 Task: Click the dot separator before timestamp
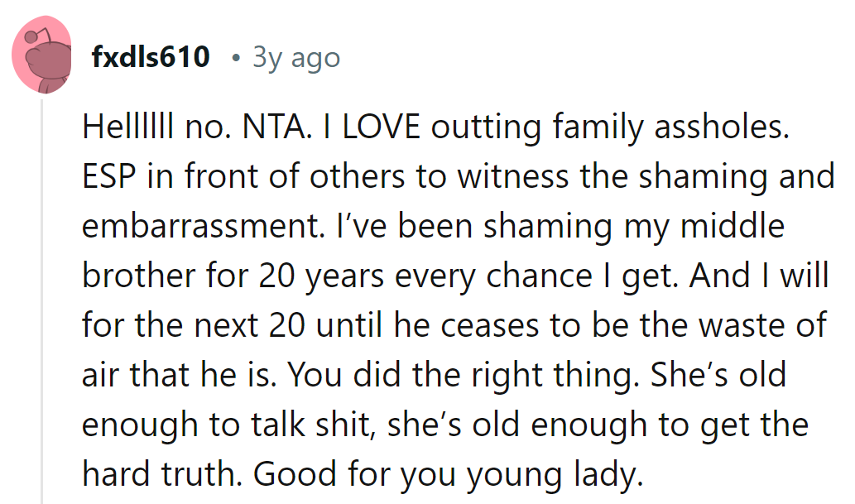[236, 57]
